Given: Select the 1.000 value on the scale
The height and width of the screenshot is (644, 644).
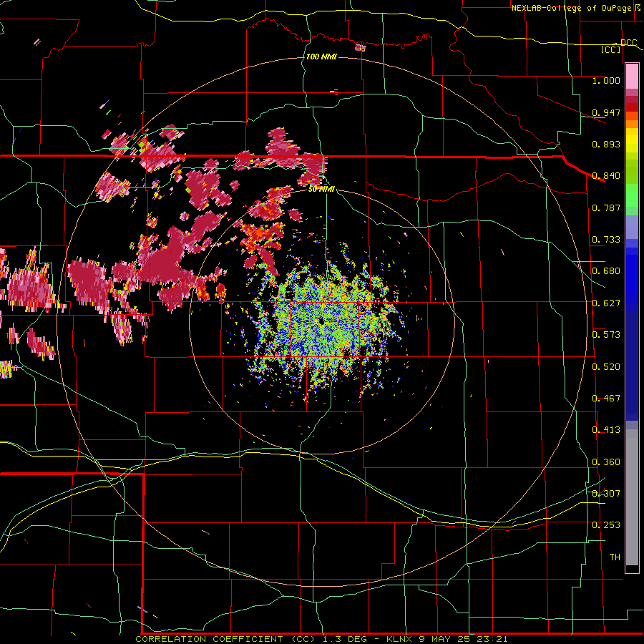Looking at the screenshot, I should click(x=606, y=80).
